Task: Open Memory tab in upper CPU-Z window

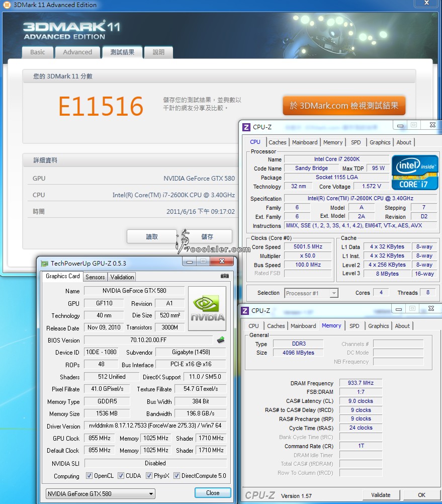Action: 333,142
